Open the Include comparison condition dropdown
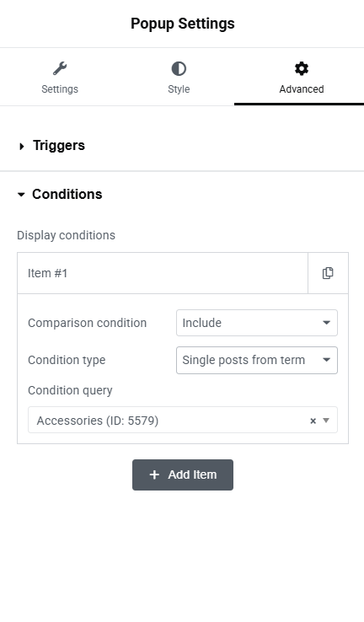Viewport: 364px width, 622px height. [257, 323]
